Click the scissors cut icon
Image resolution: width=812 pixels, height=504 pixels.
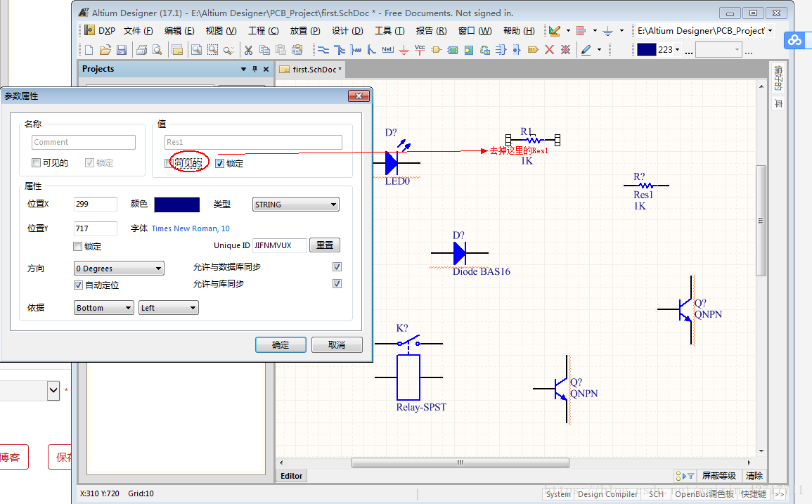click(x=249, y=50)
